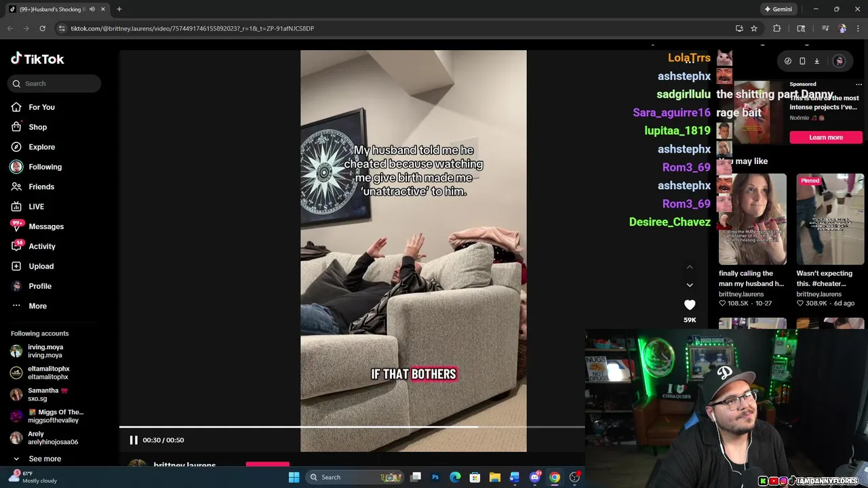Viewport: 868px width, 488px height.
Task: Go to next video with down chevron
Action: coord(690,285)
